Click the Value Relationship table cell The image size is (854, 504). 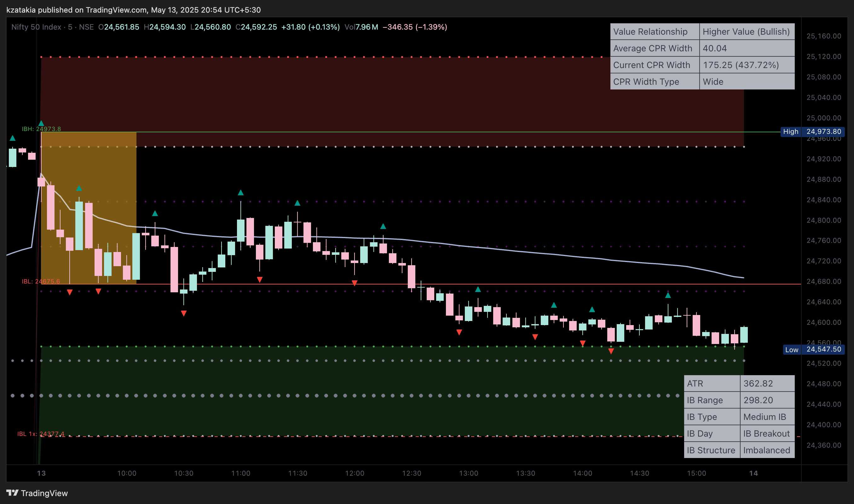pyautogui.click(x=655, y=31)
